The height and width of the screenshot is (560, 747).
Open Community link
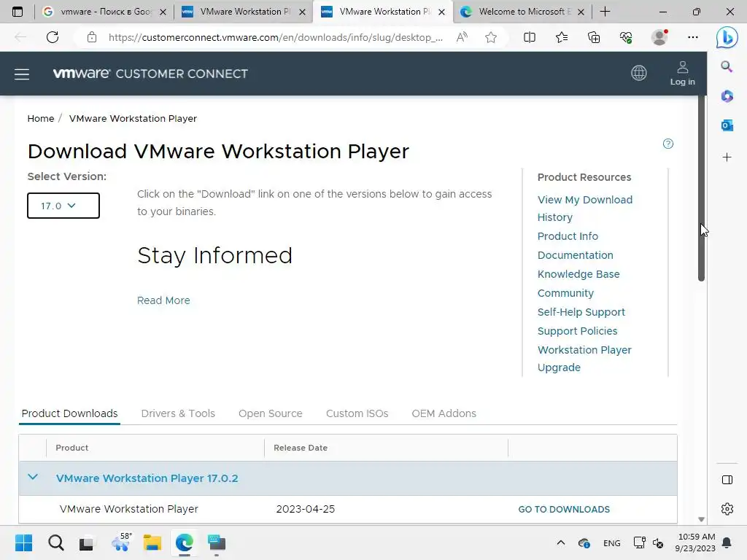[565, 293]
